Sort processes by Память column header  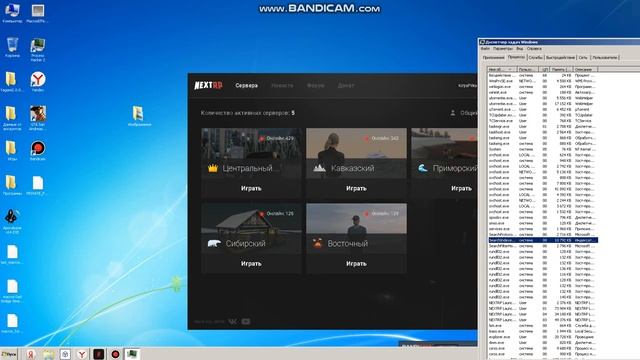coord(561,69)
